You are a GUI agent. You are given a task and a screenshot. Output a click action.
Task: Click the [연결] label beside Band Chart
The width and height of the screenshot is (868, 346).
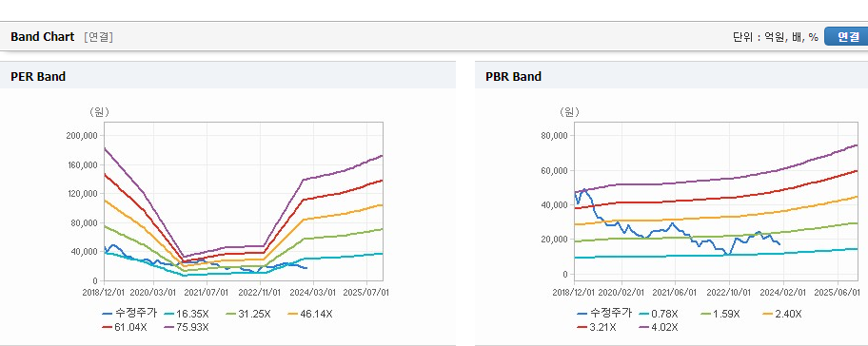pos(99,37)
